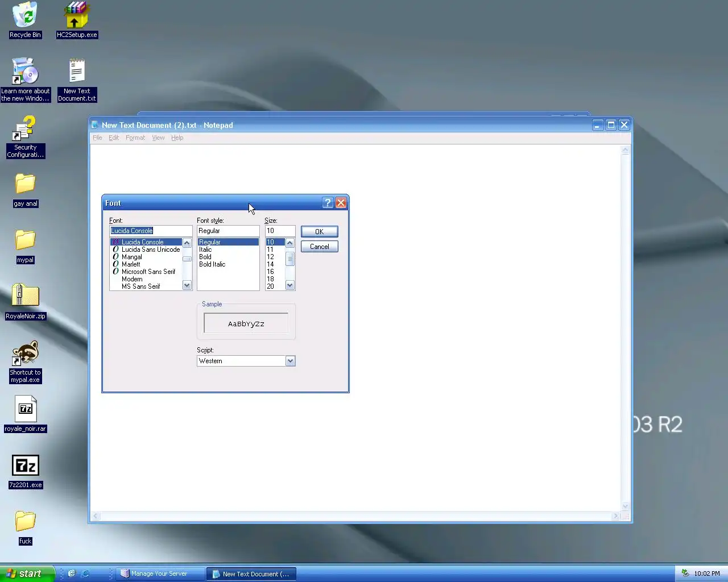728x582 pixels.
Task: Click the Notepad icon in the title bar
Action: (x=95, y=125)
